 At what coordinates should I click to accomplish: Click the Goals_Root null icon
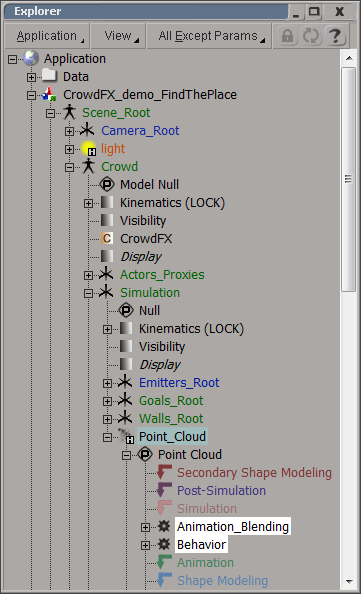[125, 400]
